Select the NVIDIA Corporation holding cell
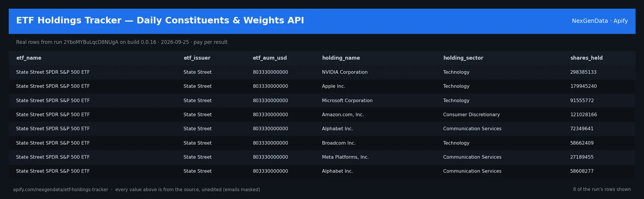This screenshot has width=644, height=199. click(345, 72)
